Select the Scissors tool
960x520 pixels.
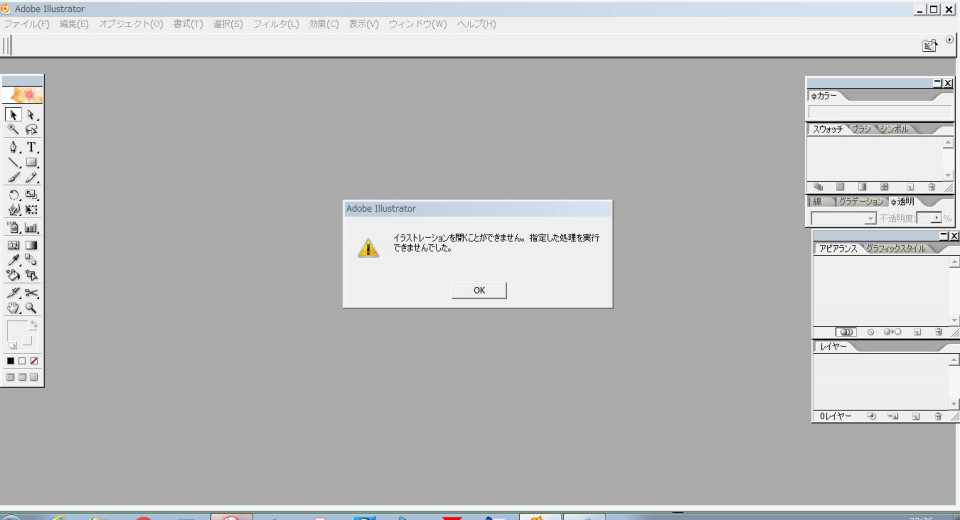pos(32,293)
